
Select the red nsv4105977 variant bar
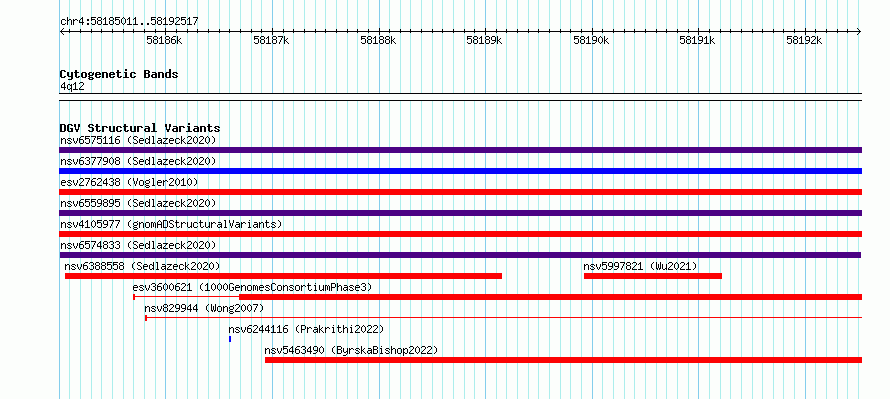click(460, 234)
